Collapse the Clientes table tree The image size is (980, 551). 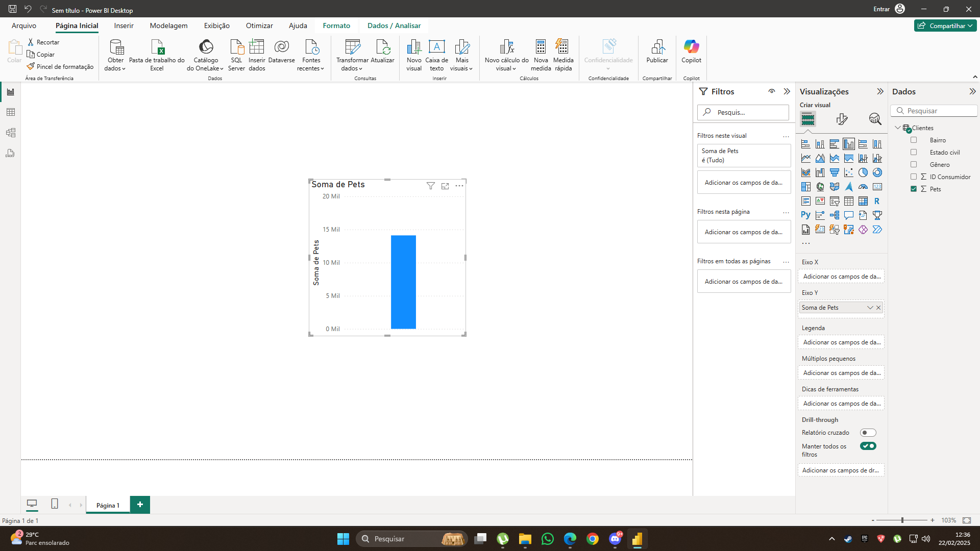(898, 128)
